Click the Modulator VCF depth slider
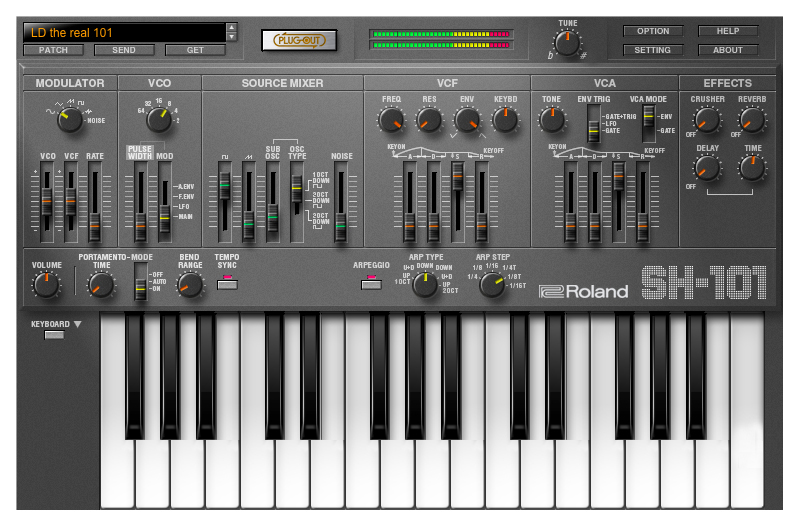Screen dimensions: 800x530 [x=70, y=203]
